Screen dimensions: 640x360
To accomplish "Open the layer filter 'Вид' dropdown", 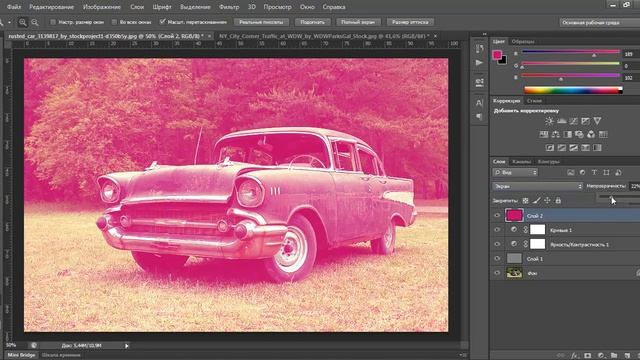I will (516, 173).
